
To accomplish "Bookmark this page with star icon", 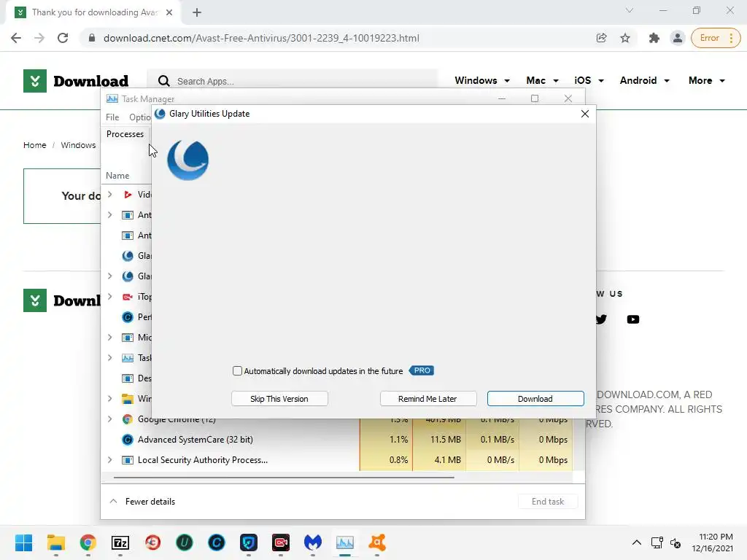I will (625, 38).
